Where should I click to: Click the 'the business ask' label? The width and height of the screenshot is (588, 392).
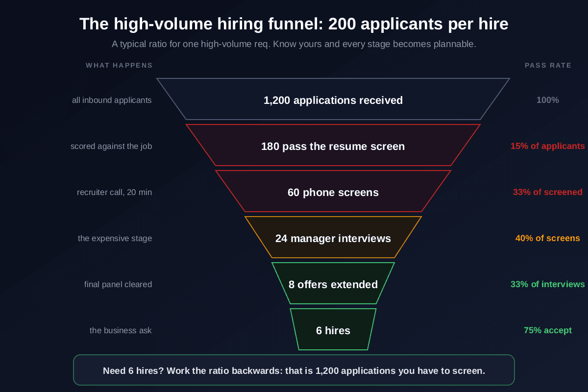[x=121, y=330]
